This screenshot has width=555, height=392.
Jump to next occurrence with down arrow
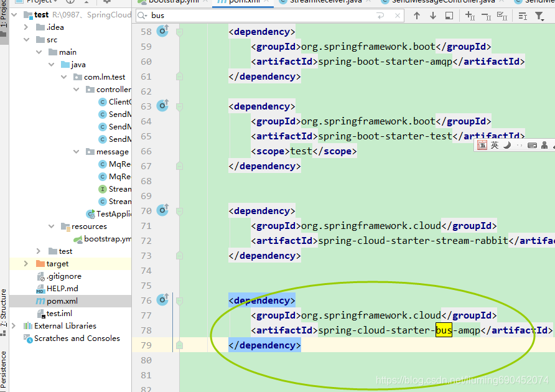pos(433,16)
